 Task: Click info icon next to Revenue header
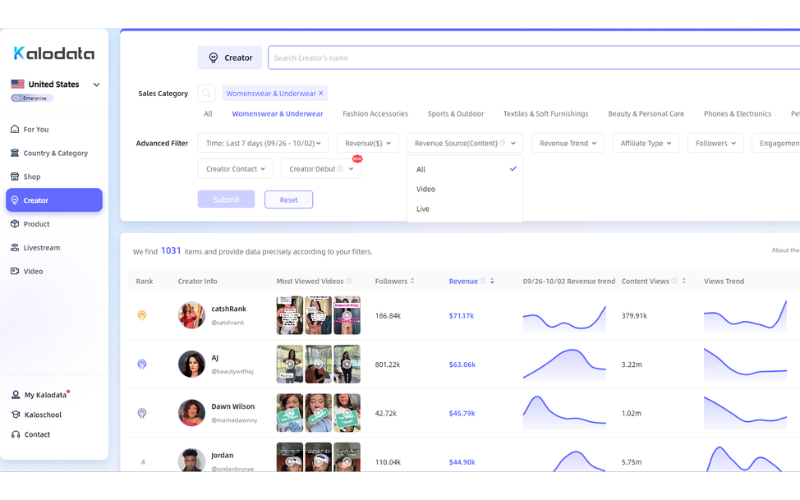click(x=483, y=281)
